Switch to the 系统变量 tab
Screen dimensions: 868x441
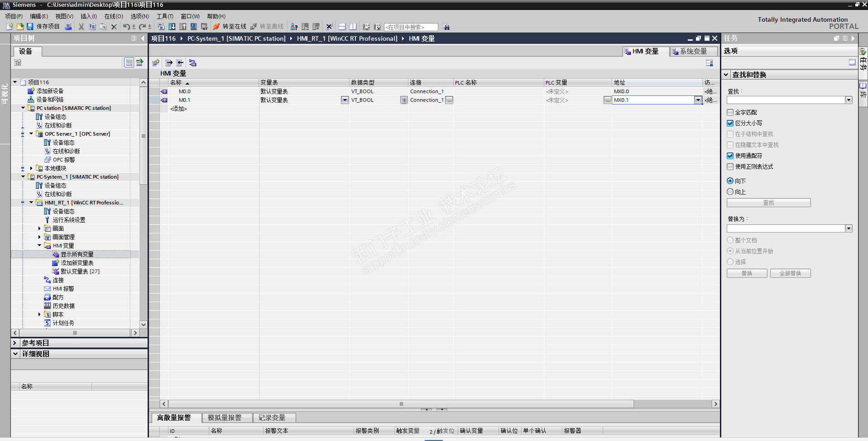(x=694, y=52)
